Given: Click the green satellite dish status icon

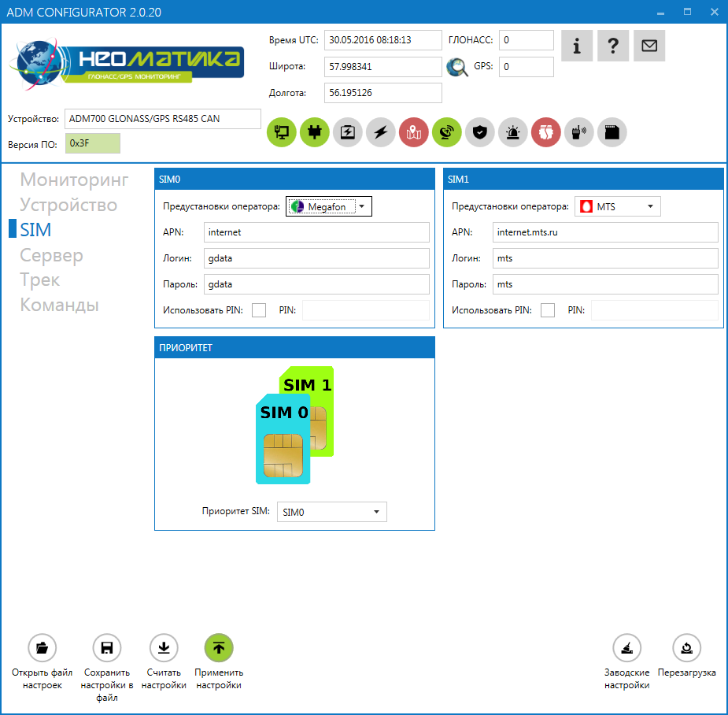Looking at the screenshot, I should click(x=447, y=132).
